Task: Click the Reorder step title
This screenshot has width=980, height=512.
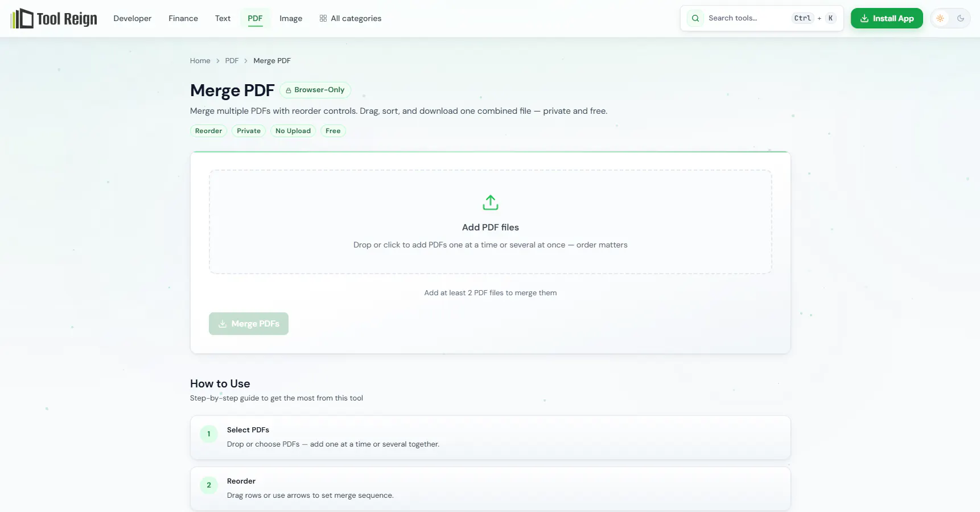Action: [x=241, y=481]
